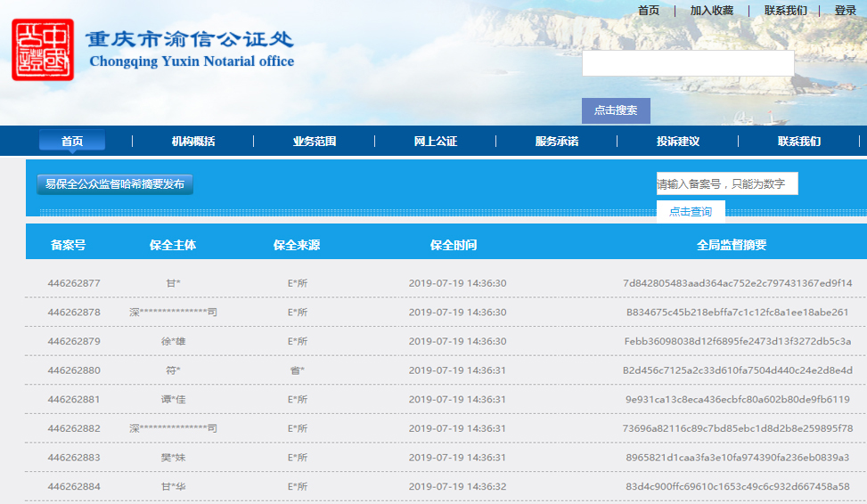Select record number 446262883

pos(74,457)
